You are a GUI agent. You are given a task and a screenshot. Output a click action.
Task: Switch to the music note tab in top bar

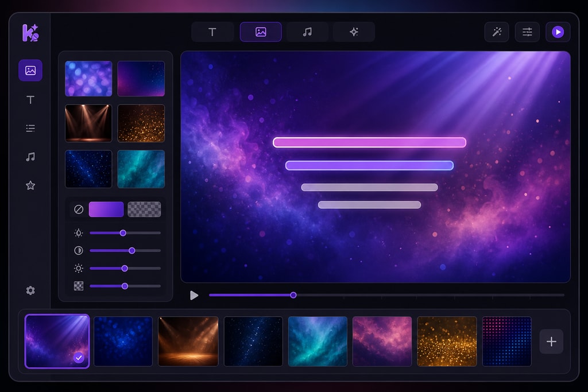(x=307, y=32)
